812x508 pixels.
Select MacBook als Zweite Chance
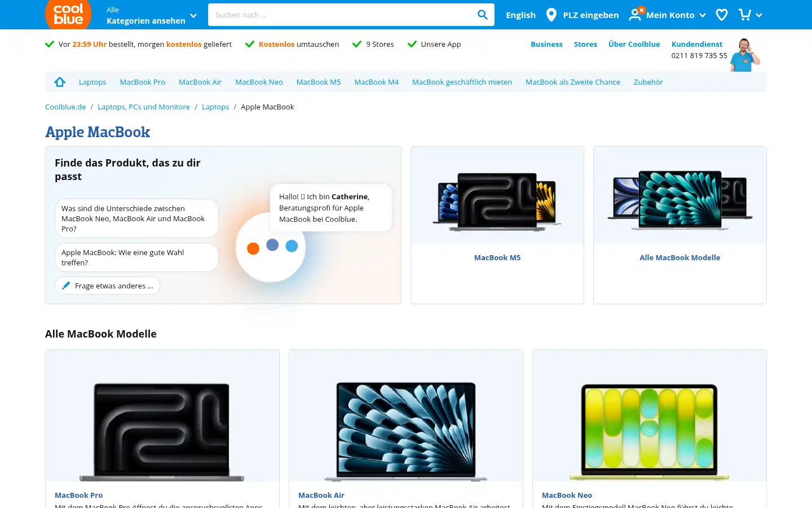point(573,82)
